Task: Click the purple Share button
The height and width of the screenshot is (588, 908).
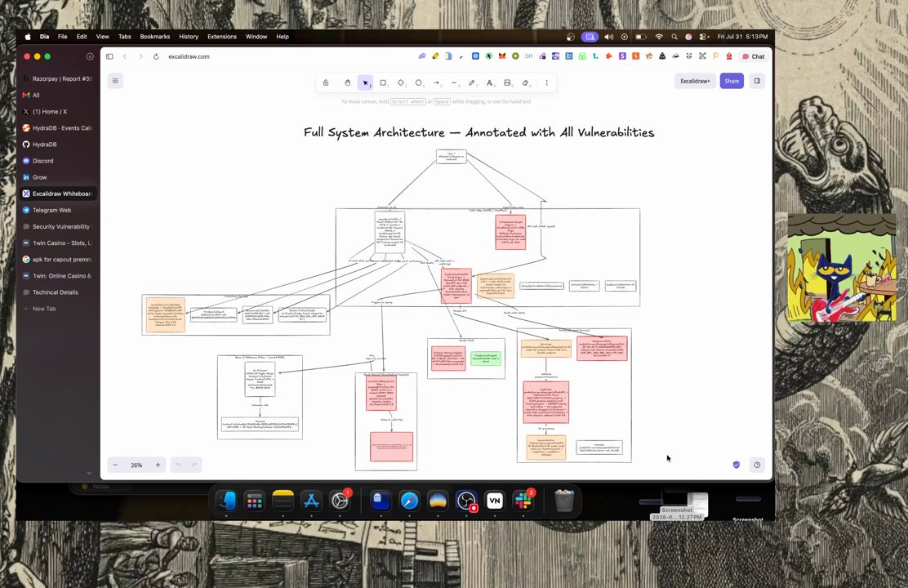Action: point(732,81)
